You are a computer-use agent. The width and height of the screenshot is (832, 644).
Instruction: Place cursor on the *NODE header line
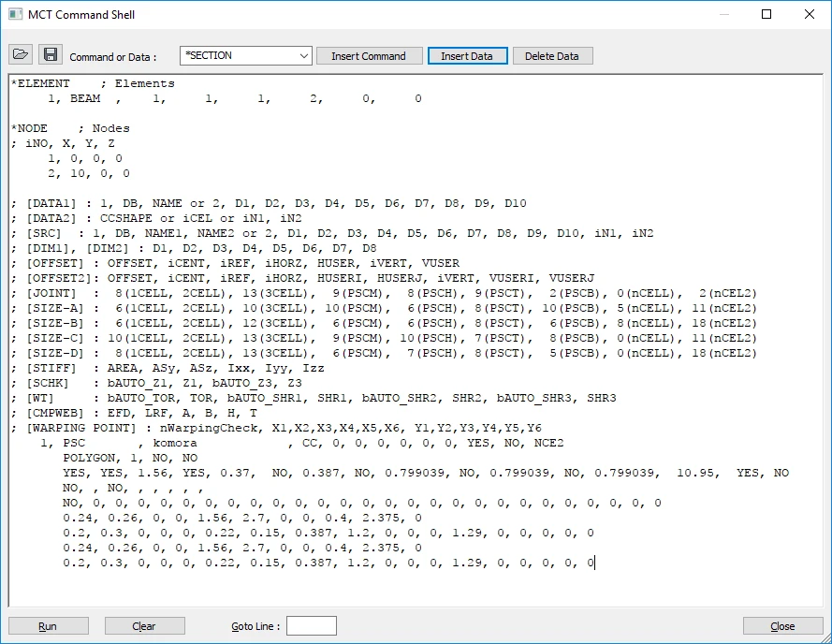pyautogui.click(x=70, y=128)
